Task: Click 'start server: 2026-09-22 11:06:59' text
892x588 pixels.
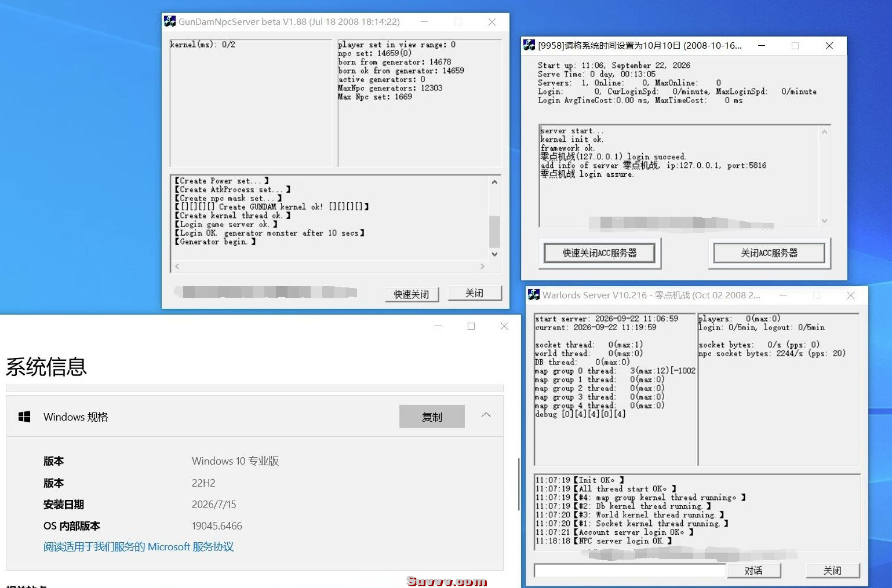Action: click(x=606, y=319)
